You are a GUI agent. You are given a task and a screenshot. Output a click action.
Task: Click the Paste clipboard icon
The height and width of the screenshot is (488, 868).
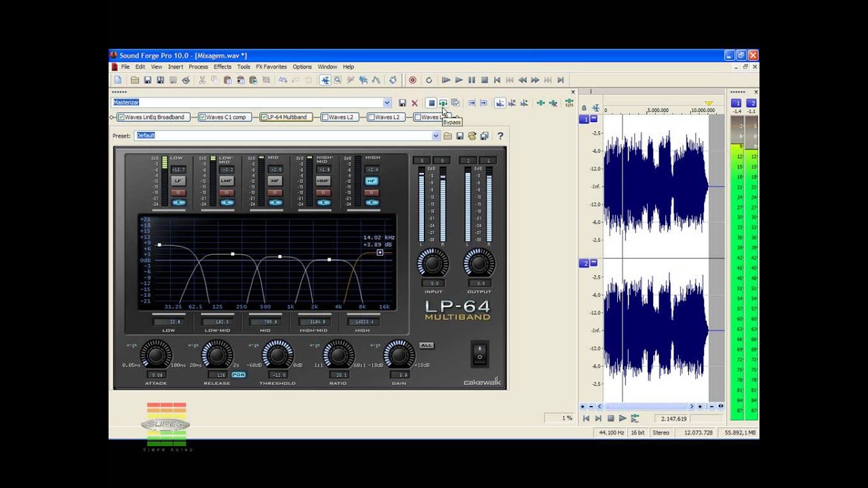coord(228,80)
